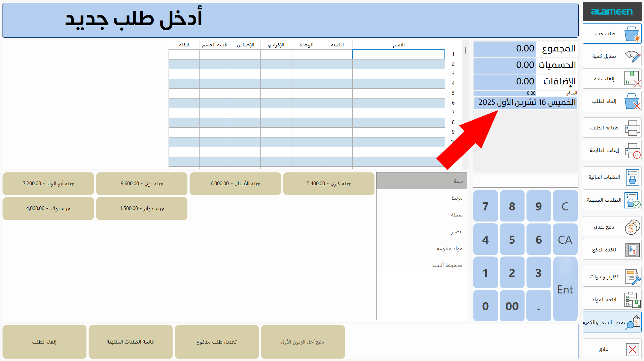Stop the printer (إيقاف الطابعة)
The width and height of the screenshot is (644, 361).
tap(612, 150)
